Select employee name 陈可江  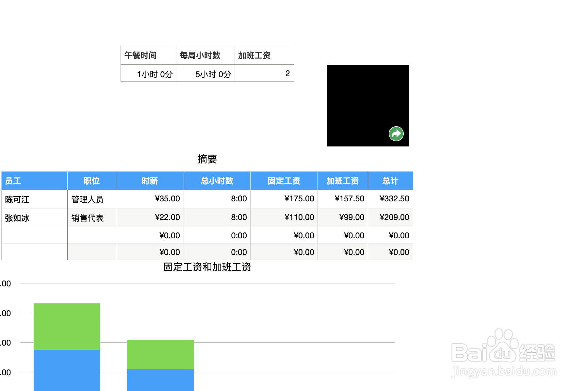[16, 199]
